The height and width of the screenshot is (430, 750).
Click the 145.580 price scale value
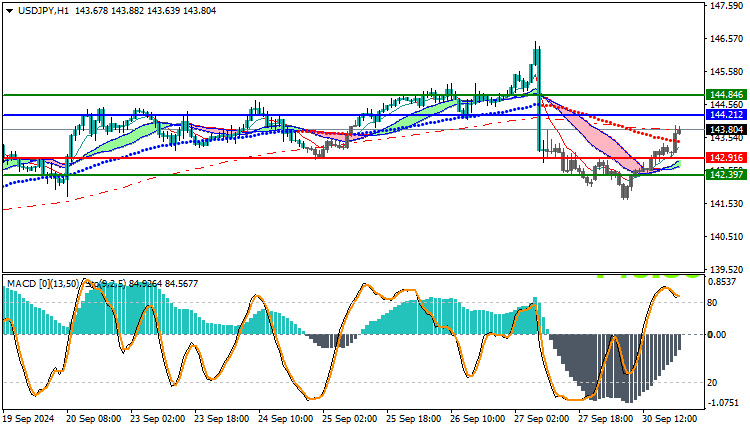click(727, 72)
